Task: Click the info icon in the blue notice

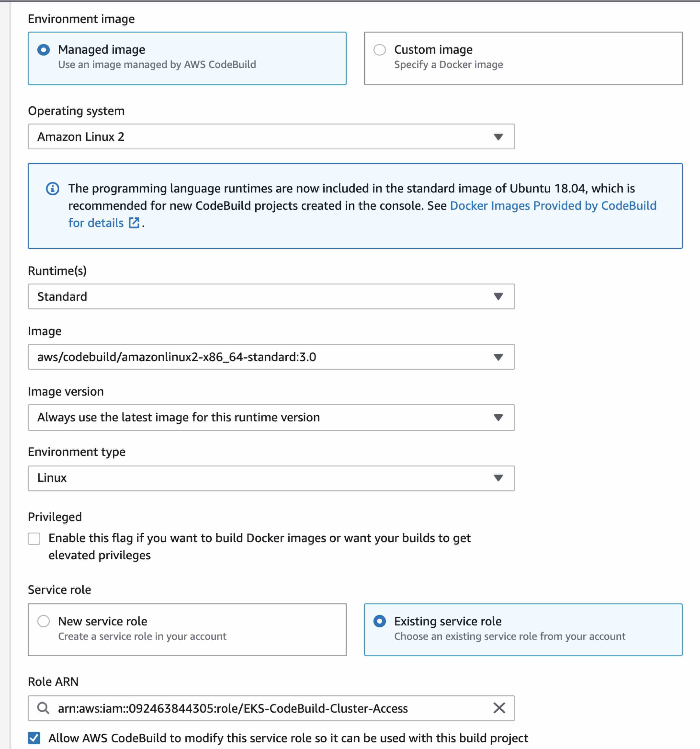Action: coord(52,188)
